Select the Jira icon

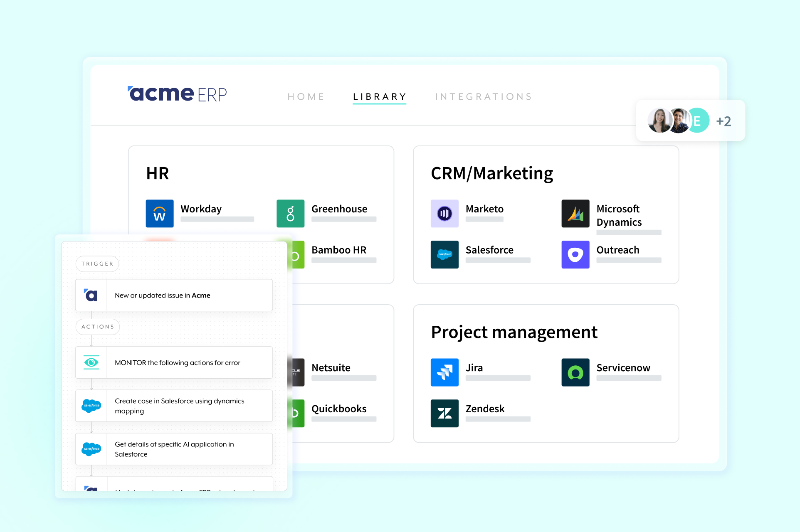coord(444,372)
